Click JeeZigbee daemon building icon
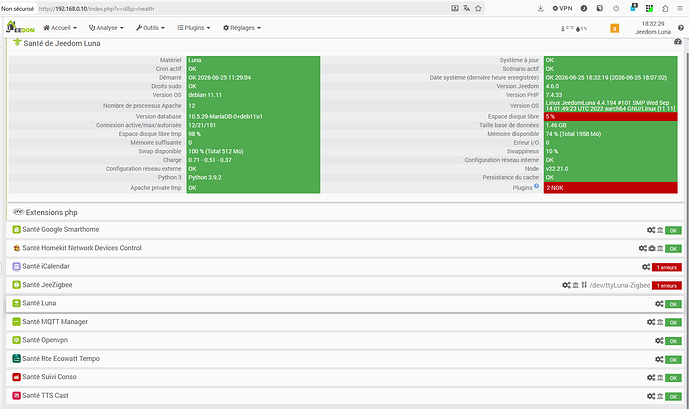Image resolution: width=690 pixels, height=409 pixels. coord(576,285)
